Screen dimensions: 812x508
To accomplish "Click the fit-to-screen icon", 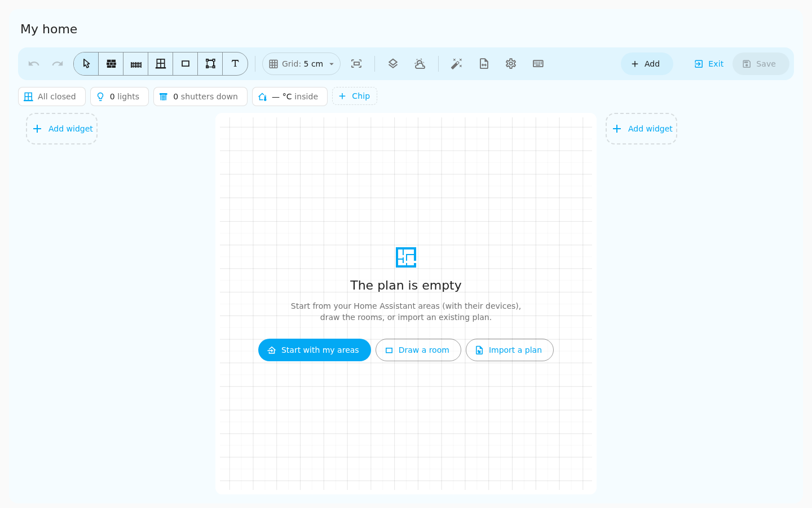I will point(356,64).
